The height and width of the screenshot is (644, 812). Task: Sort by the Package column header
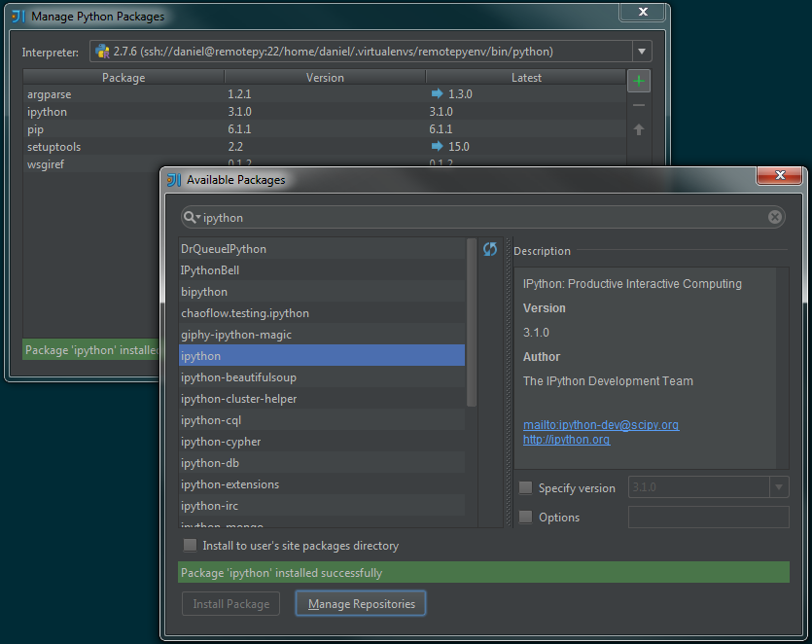click(x=124, y=77)
